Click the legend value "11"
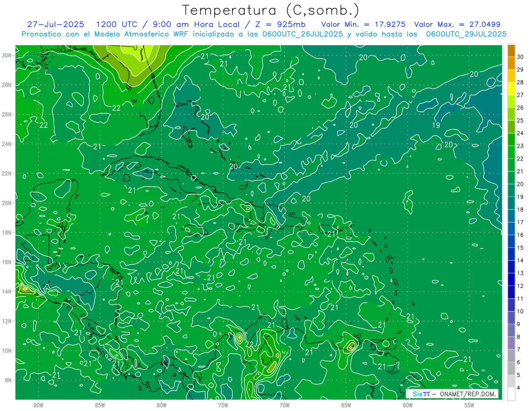The height and width of the screenshot is (411, 532). 520,298
